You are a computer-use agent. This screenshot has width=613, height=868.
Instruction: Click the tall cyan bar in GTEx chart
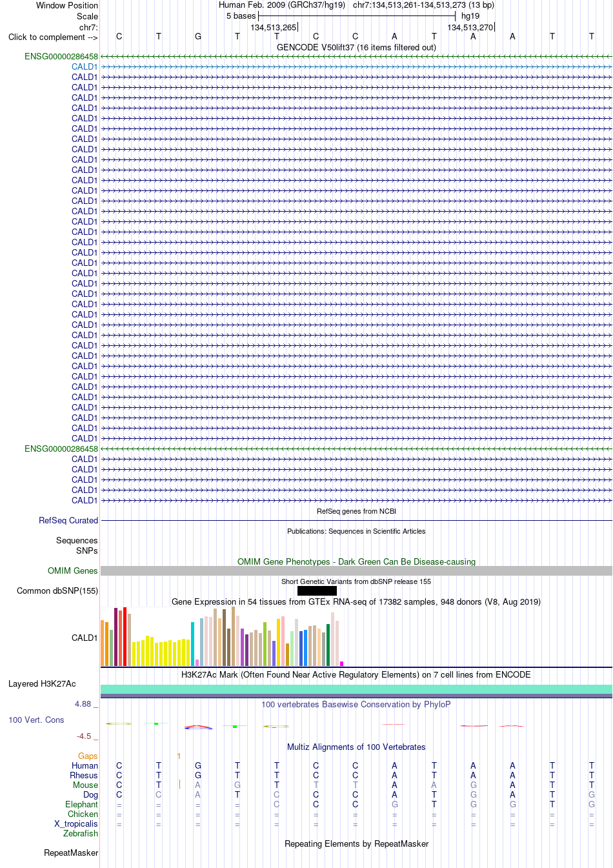[x=192, y=644]
